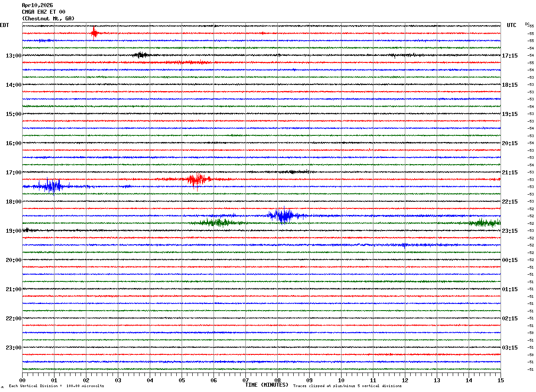Click the 18:15 UTC label

[510, 85]
